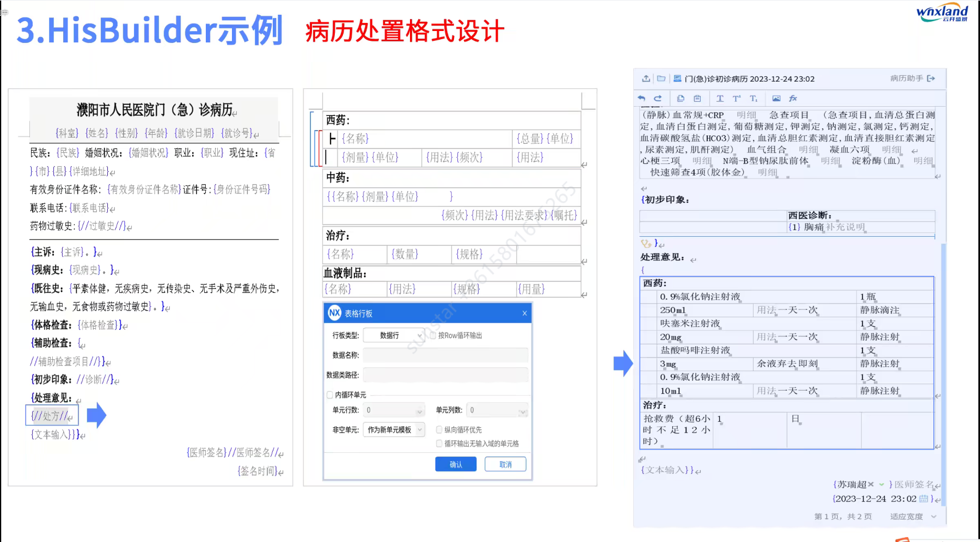Image resolution: width=980 pixels, height=542 pixels.
Task: Click 明细 link after 淀粉酶(血)
Action: (x=923, y=161)
